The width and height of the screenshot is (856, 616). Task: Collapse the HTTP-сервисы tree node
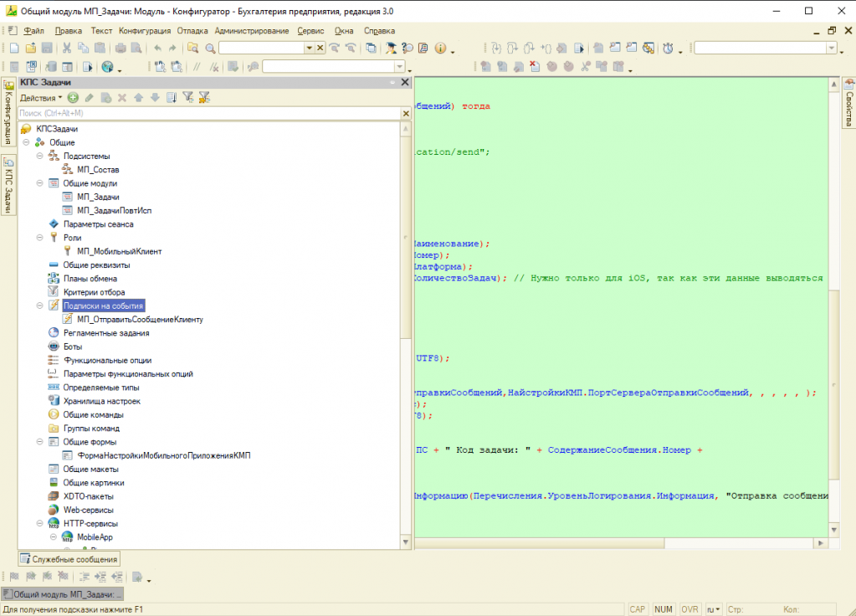click(39, 523)
